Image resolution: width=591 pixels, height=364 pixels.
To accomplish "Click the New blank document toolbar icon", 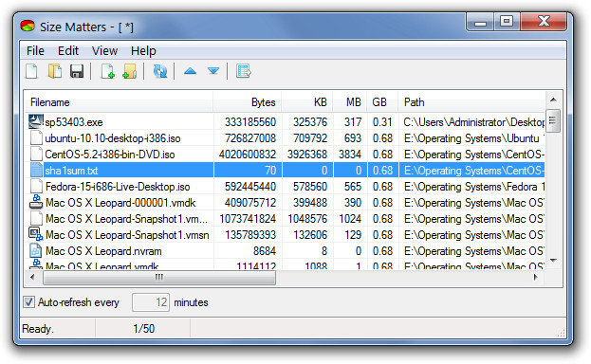I will 31,71.
